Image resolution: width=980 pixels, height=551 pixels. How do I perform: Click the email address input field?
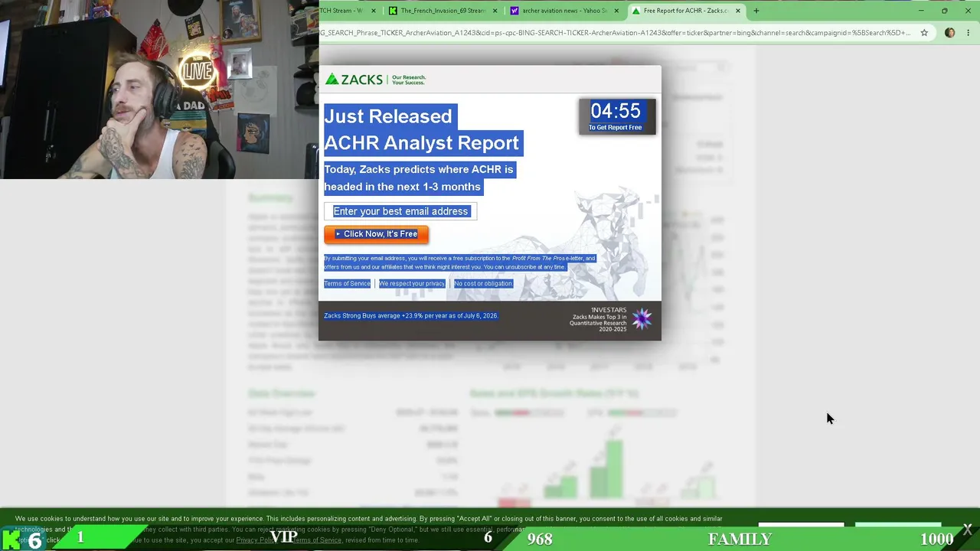click(x=400, y=211)
